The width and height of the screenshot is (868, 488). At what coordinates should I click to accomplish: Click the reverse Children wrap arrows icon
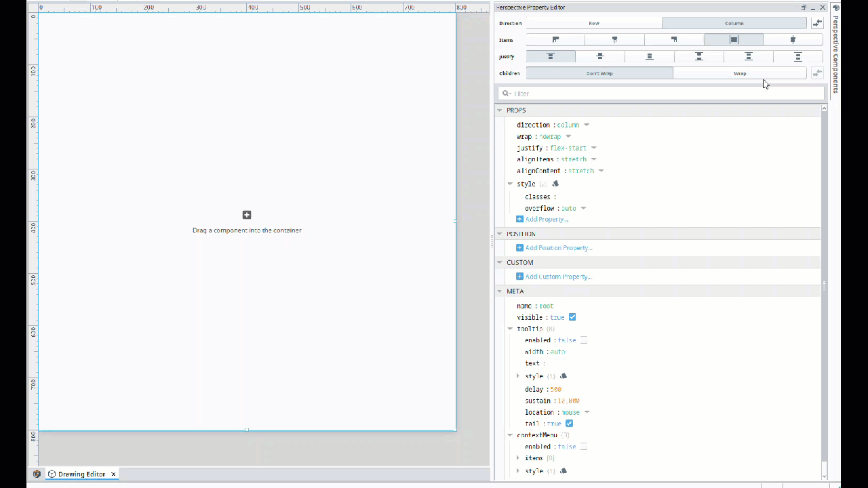tap(817, 73)
